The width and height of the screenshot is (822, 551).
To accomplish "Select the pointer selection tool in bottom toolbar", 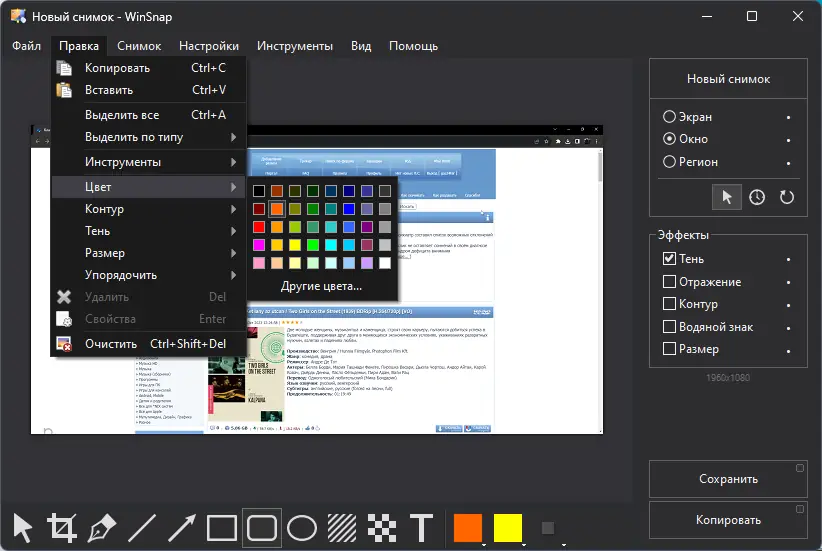I will point(23,527).
